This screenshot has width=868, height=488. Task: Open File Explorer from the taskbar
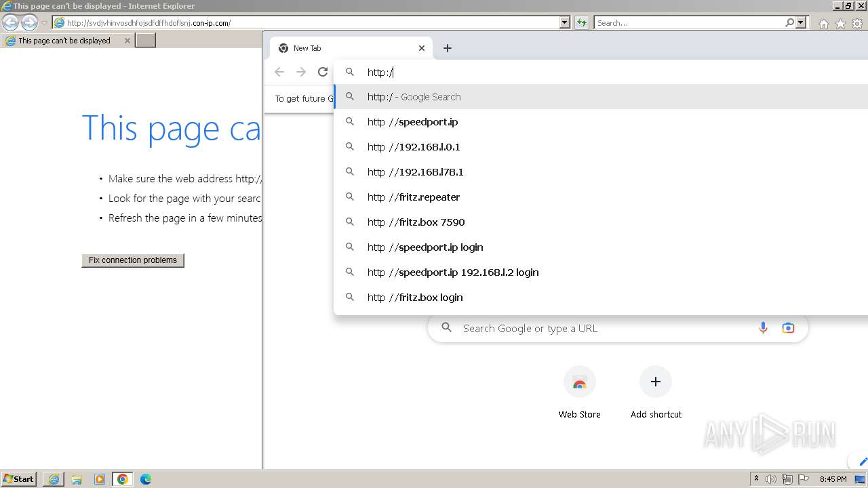point(77,479)
